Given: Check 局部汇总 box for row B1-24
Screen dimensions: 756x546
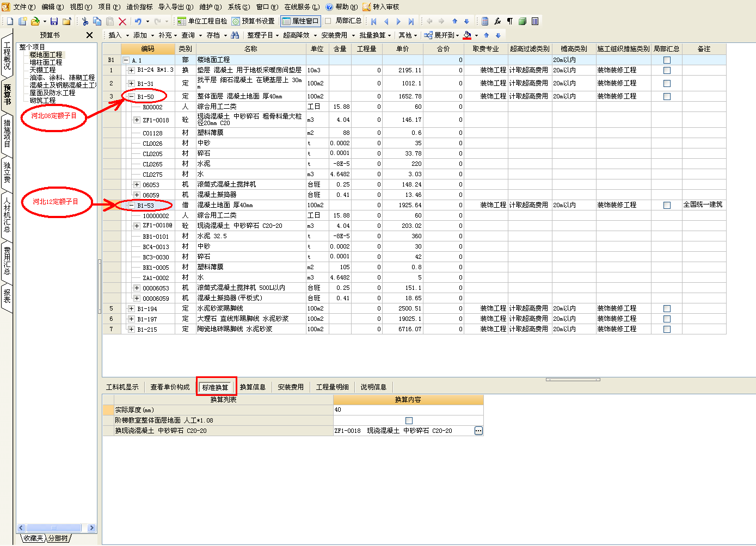Looking at the screenshot, I should (x=667, y=70).
